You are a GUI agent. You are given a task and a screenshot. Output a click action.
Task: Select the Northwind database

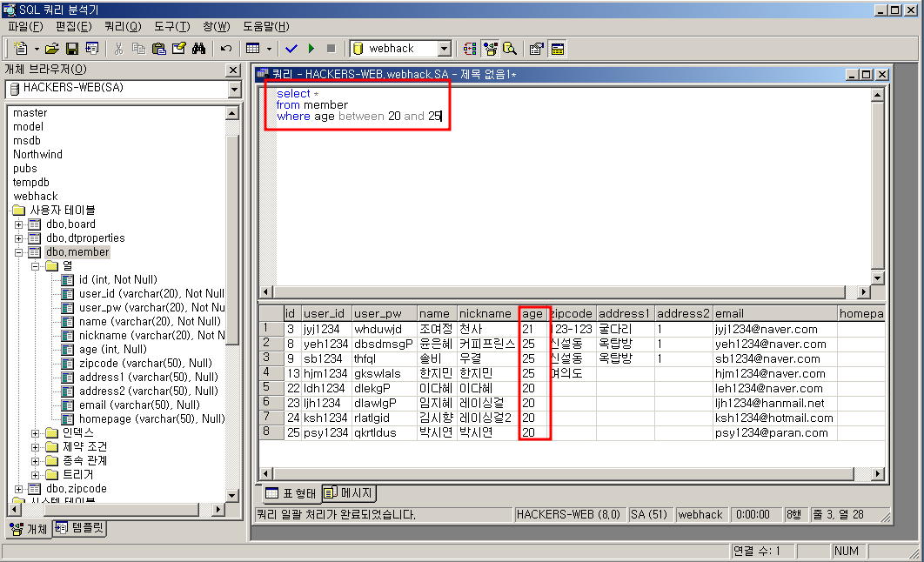pyautogui.click(x=37, y=154)
